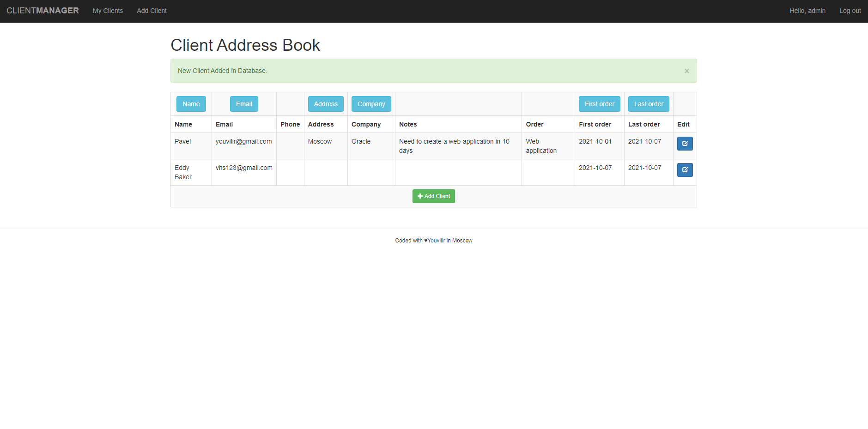The width and height of the screenshot is (868, 429).
Task: Click the 2021-10-01 first order date
Action: (595, 141)
